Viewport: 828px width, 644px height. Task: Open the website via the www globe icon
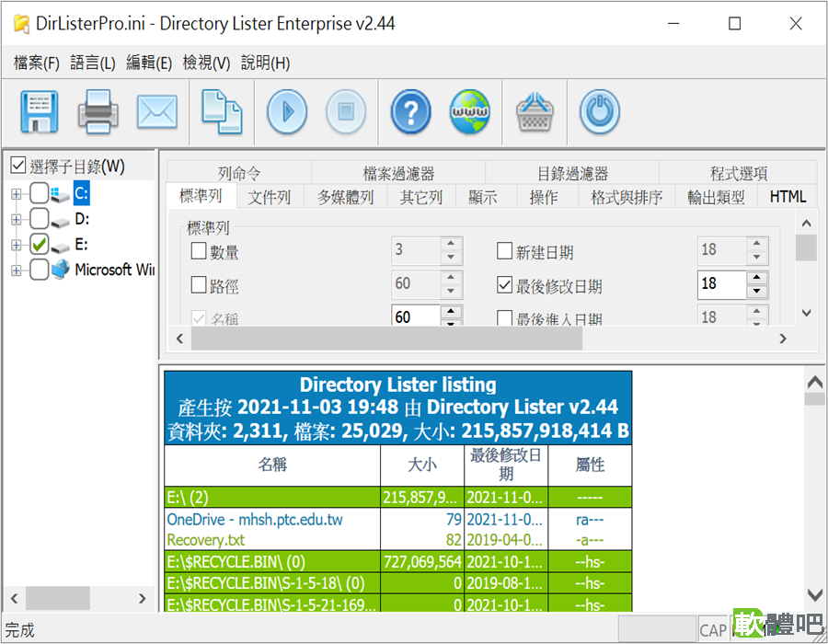pyautogui.click(x=470, y=112)
